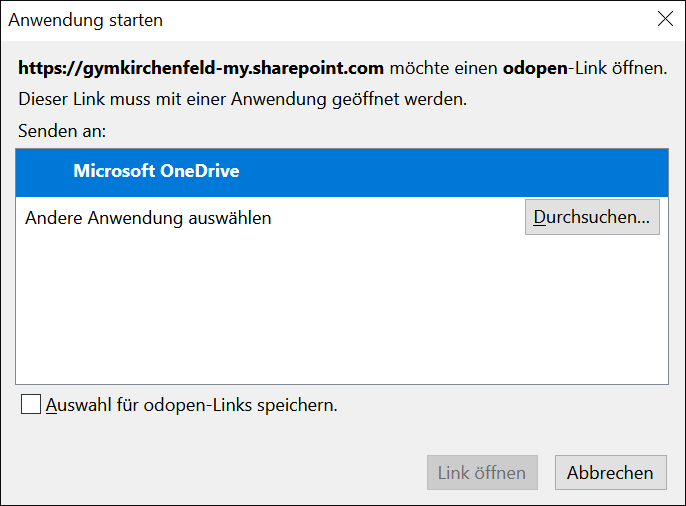Click the bold odopen protocol word

tap(535, 69)
